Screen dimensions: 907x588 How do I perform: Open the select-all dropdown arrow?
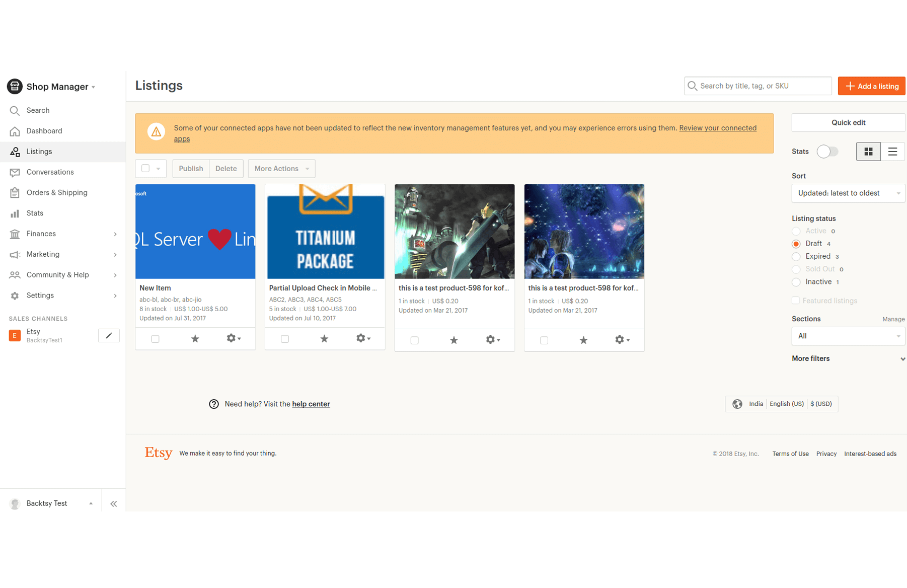[158, 169]
